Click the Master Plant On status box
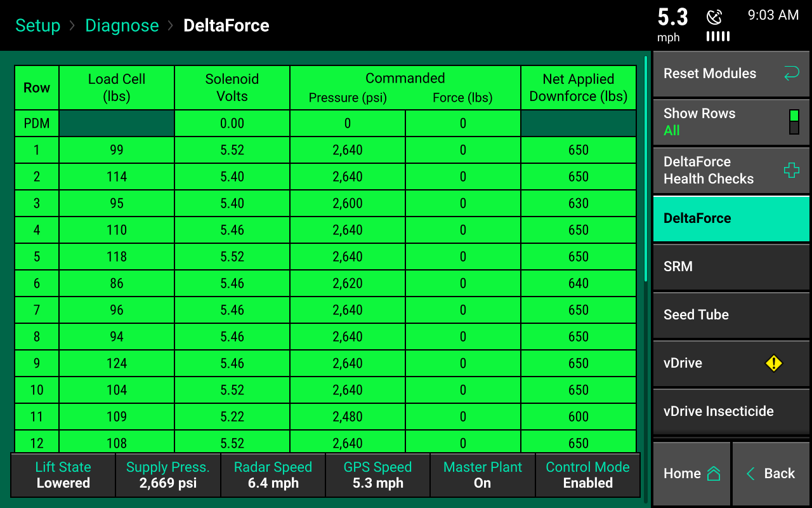Screen dimensions: 812x508 tap(483, 475)
